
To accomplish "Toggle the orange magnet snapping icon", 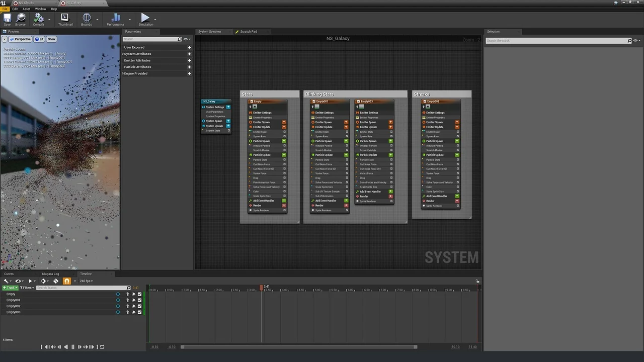I will (66, 281).
